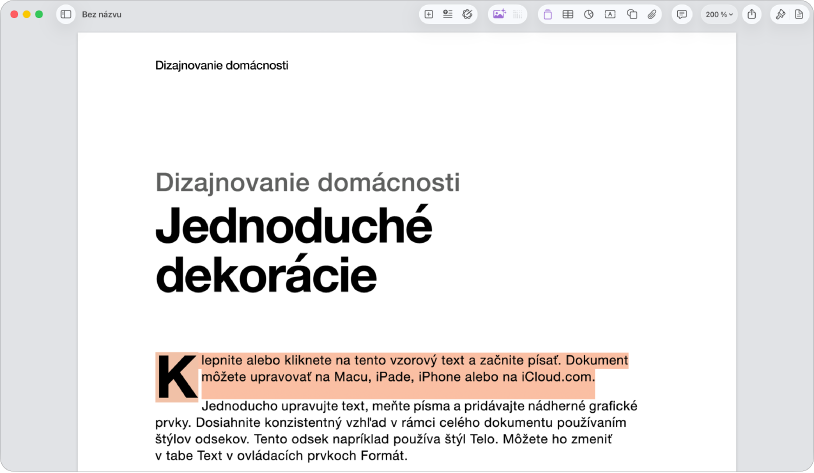Click the purple page template icon
The width and height of the screenshot is (814, 473).
click(548, 15)
